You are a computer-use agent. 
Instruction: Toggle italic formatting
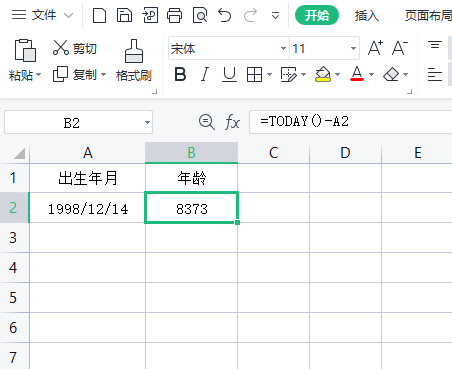pos(205,74)
